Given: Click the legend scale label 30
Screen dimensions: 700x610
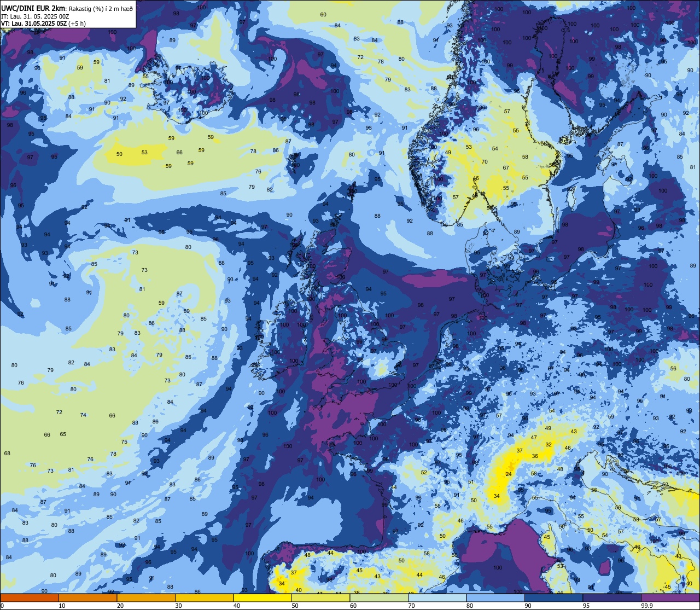Looking at the screenshot, I should tap(178, 606).
